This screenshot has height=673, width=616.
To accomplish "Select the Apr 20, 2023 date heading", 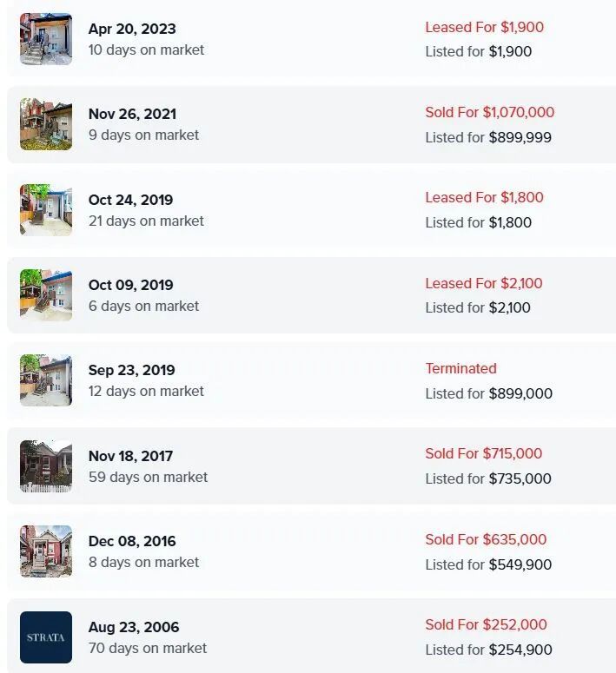I will 132,29.
